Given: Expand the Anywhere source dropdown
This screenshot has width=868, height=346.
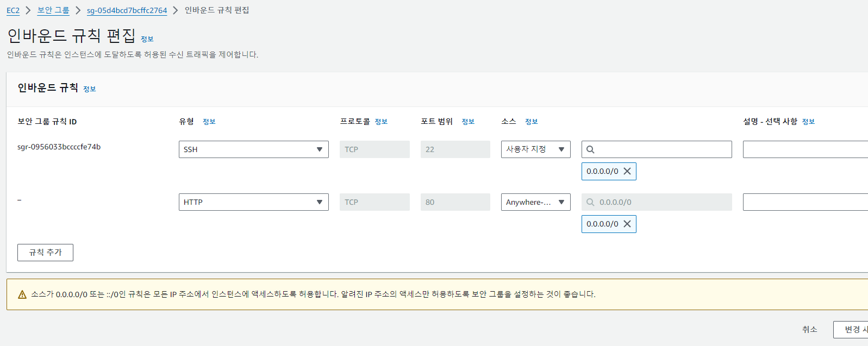Looking at the screenshot, I should [x=536, y=202].
